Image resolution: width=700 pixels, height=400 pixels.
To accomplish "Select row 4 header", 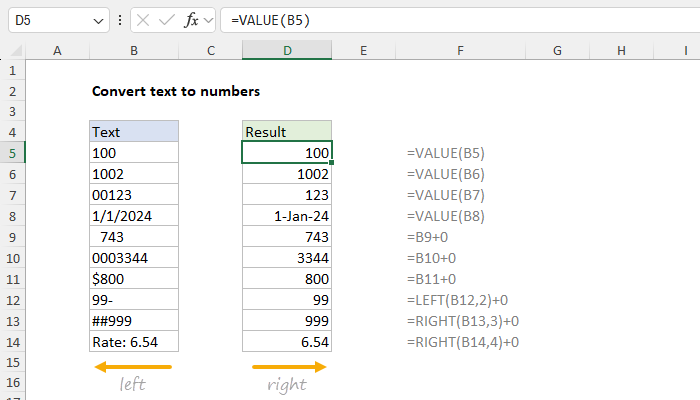I will tap(12, 132).
